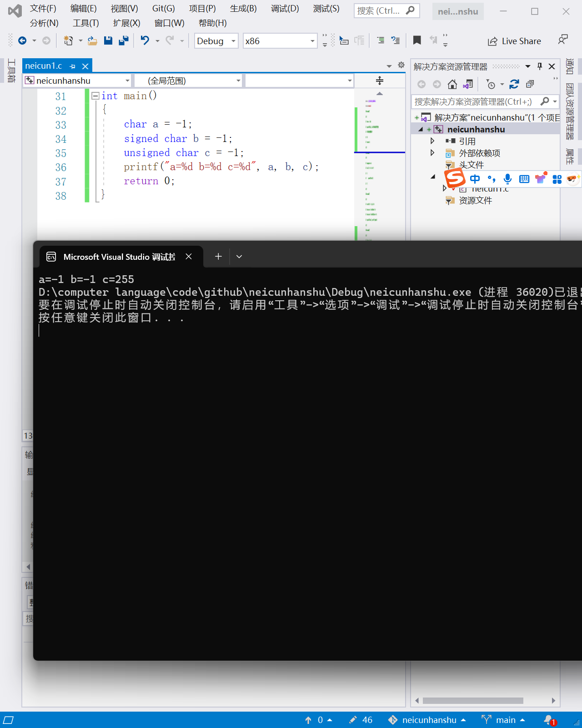Viewport: 582px width, 728px height.
Task: Click the notifications bell in status bar
Action: click(x=549, y=720)
